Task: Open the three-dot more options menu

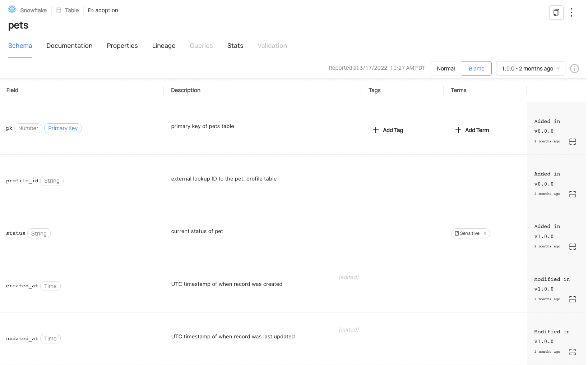Action: coord(571,13)
